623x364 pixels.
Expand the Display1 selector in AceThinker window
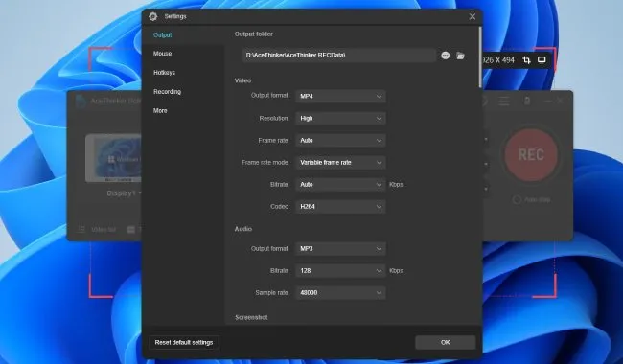(x=124, y=193)
